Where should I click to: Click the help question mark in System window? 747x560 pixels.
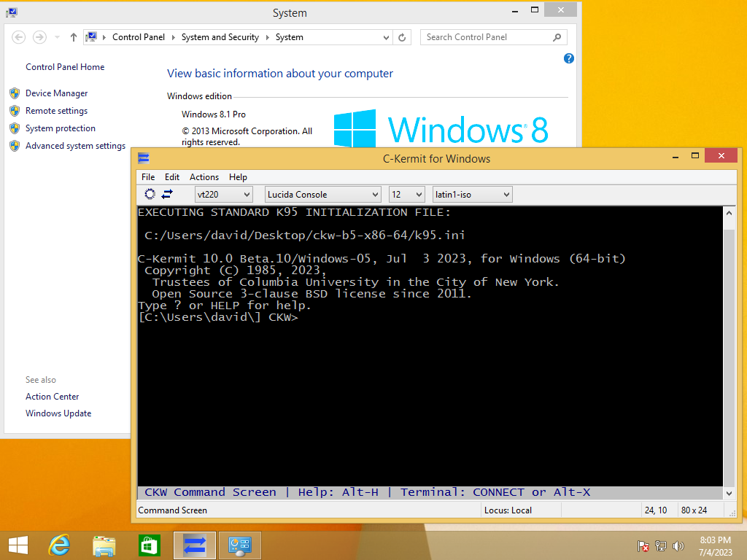pyautogui.click(x=568, y=58)
